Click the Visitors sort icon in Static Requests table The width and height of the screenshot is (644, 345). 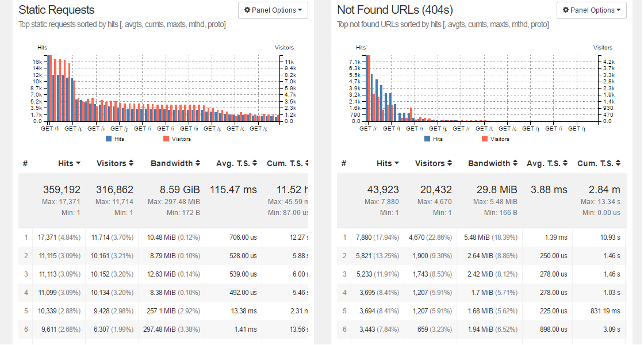click(131, 163)
